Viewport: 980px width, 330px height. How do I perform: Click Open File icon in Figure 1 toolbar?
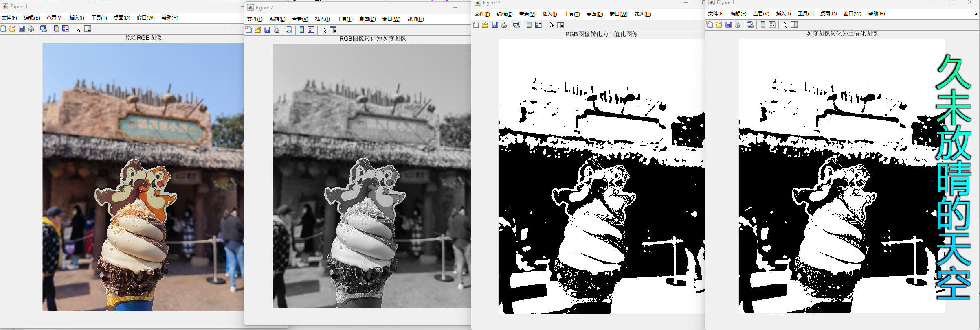[12, 29]
